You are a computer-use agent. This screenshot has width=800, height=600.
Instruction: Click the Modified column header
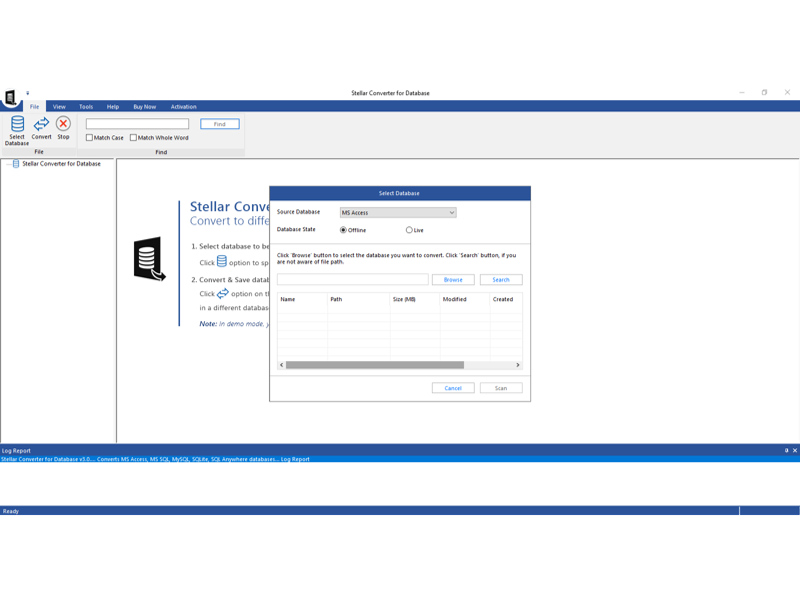[x=465, y=299]
